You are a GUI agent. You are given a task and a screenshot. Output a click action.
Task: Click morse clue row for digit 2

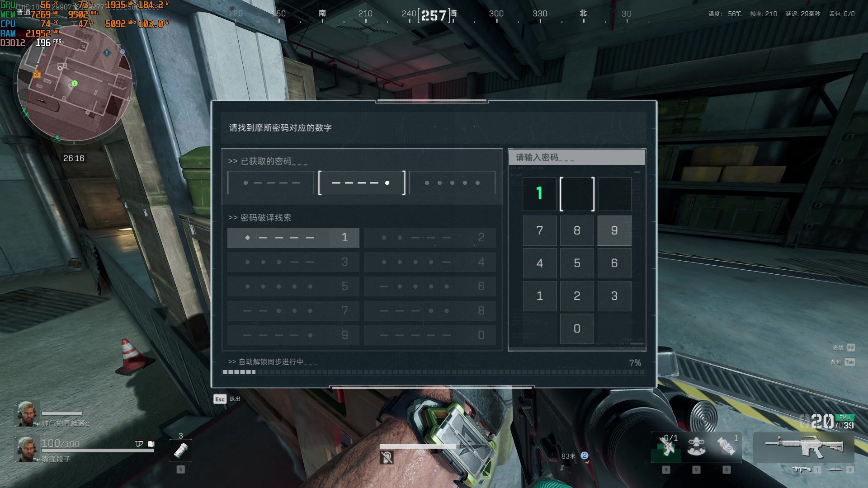[430, 238]
